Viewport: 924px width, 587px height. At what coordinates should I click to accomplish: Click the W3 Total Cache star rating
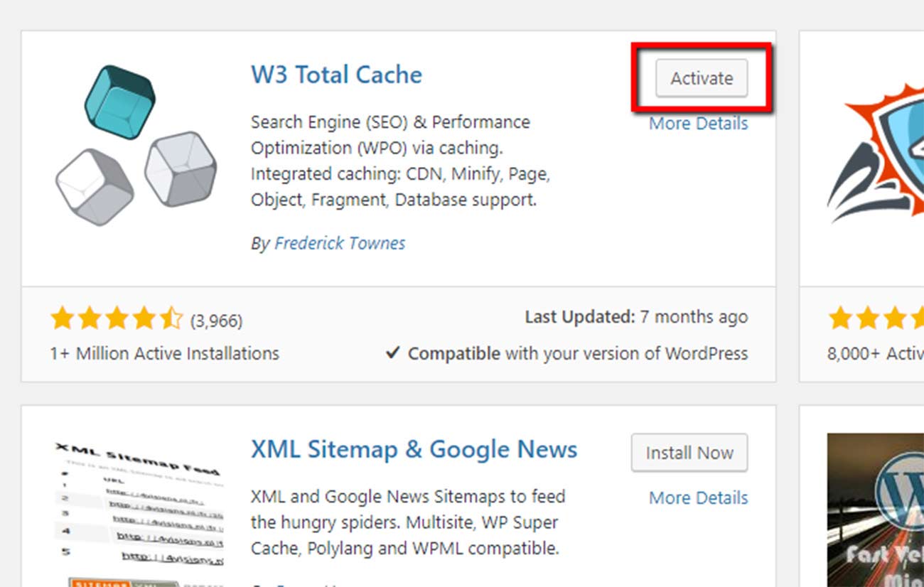(117, 319)
